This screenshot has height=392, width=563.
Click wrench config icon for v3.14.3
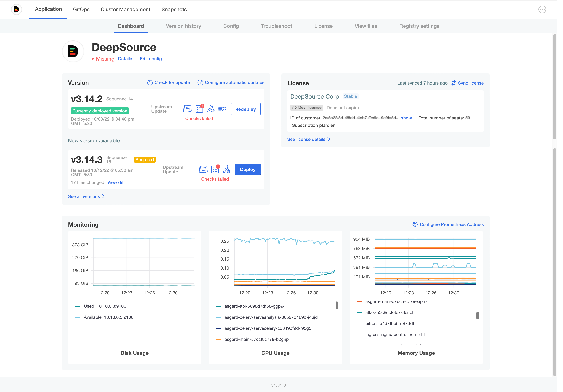coord(226,169)
